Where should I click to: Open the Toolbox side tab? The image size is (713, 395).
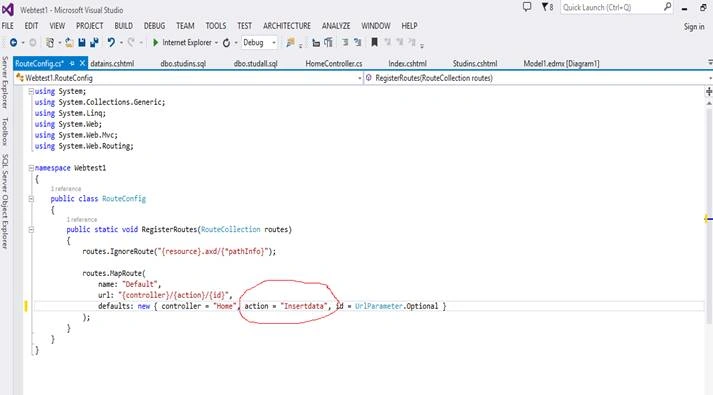[x=5, y=131]
